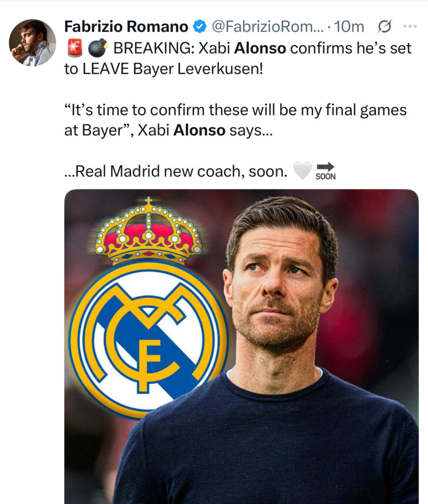Click the first bold Alonso keyword
This screenshot has height=504, width=428.
[260, 48]
